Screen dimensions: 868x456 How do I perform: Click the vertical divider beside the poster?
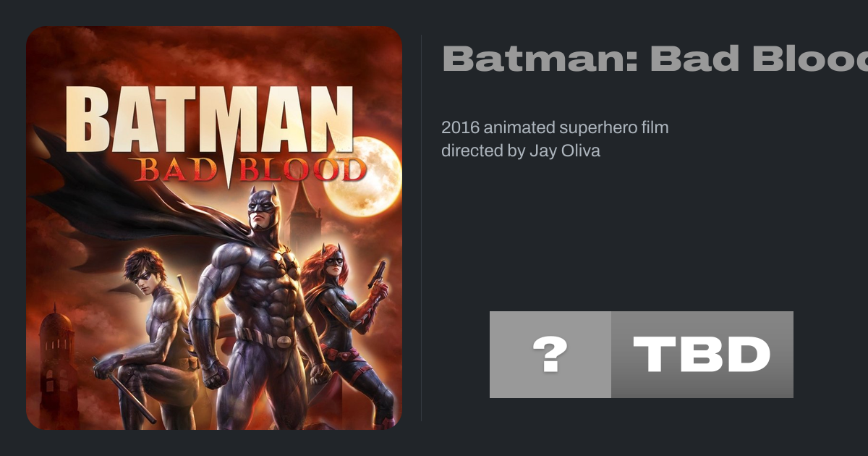coord(421,228)
